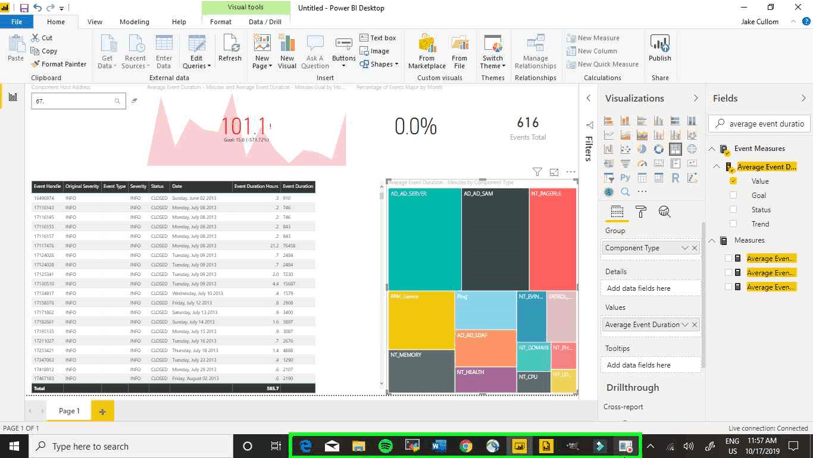This screenshot has height=460, width=815.
Task: Insert an R script visual
Action: 675,178
